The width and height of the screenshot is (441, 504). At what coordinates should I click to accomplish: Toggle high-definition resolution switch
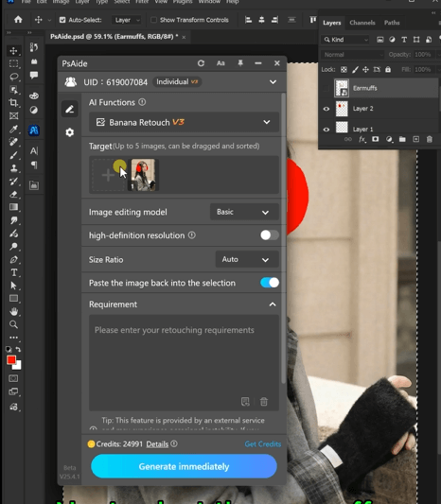[270, 235]
